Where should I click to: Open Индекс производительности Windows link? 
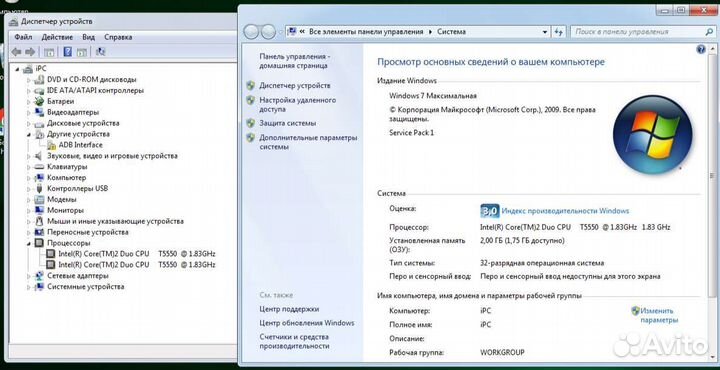click(x=565, y=211)
